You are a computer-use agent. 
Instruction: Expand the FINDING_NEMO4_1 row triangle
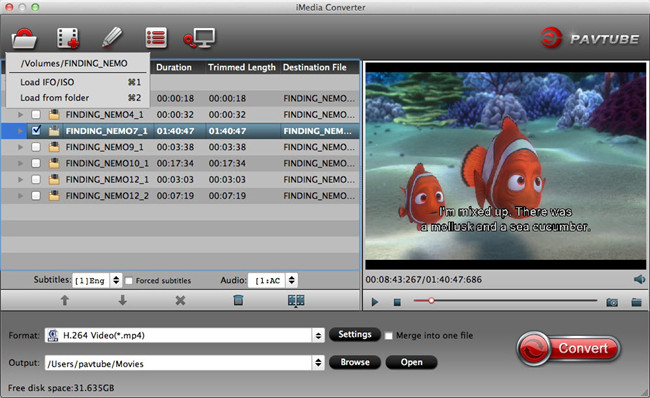tap(20, 114)
